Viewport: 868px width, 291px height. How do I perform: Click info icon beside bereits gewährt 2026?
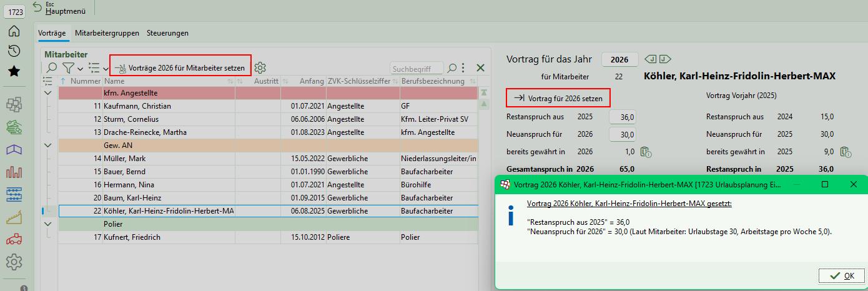[x=646, y=152]
